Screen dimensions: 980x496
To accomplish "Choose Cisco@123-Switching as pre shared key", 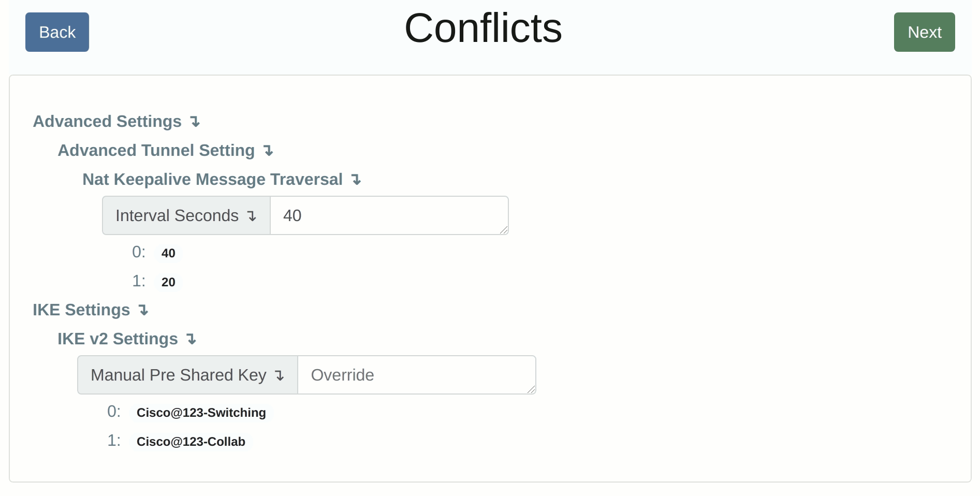I will pyautogui.click(x=201, y=413).
